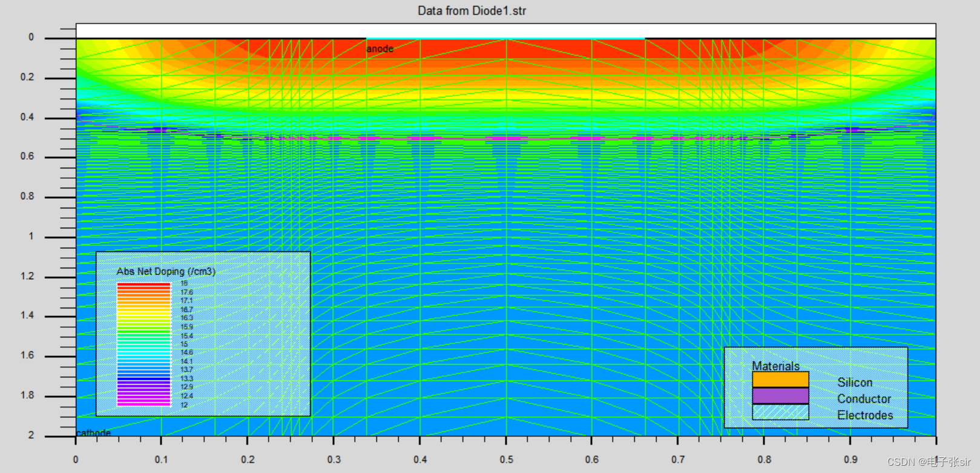Click the 15.9 doping legend value

(186, 327)
